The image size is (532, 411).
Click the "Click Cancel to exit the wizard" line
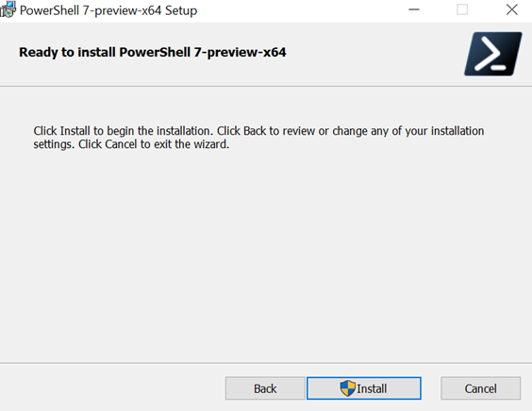(154, 144)
